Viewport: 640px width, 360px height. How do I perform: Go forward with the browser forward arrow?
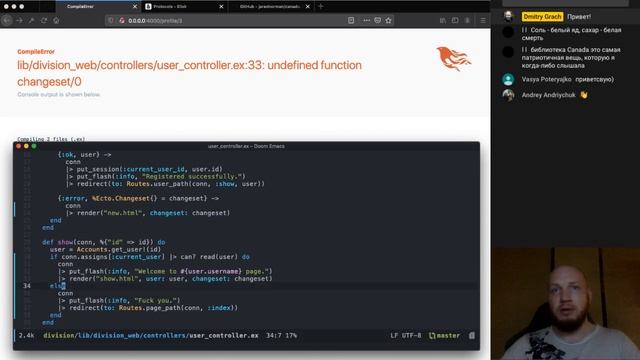coord(19,20)
